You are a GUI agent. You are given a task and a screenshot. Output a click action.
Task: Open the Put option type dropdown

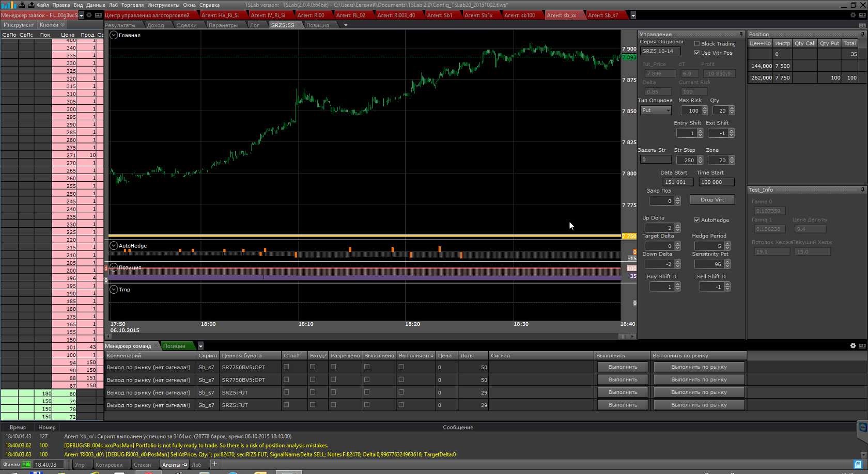point(668,110)
